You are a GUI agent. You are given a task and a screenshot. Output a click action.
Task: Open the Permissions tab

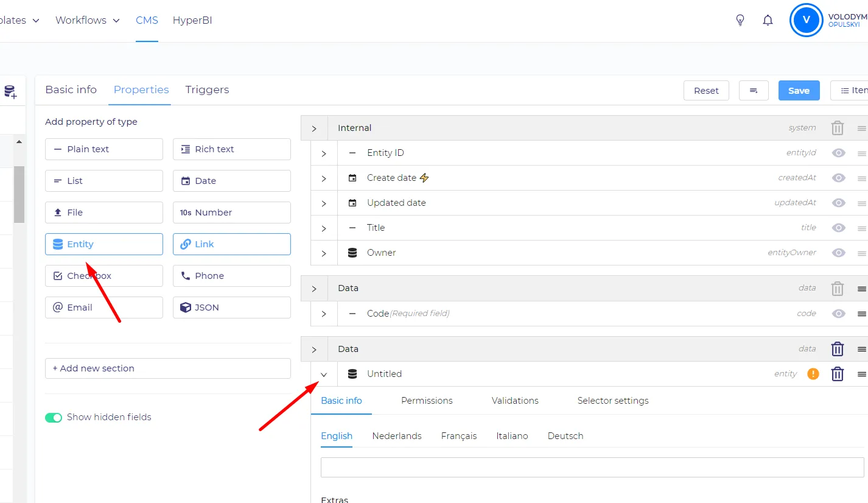pos(427,401)
